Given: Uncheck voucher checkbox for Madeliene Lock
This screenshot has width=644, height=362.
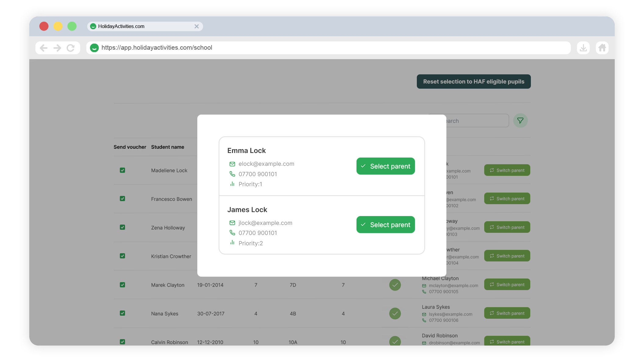Looking at the screenshot, I should pos(122,170).
